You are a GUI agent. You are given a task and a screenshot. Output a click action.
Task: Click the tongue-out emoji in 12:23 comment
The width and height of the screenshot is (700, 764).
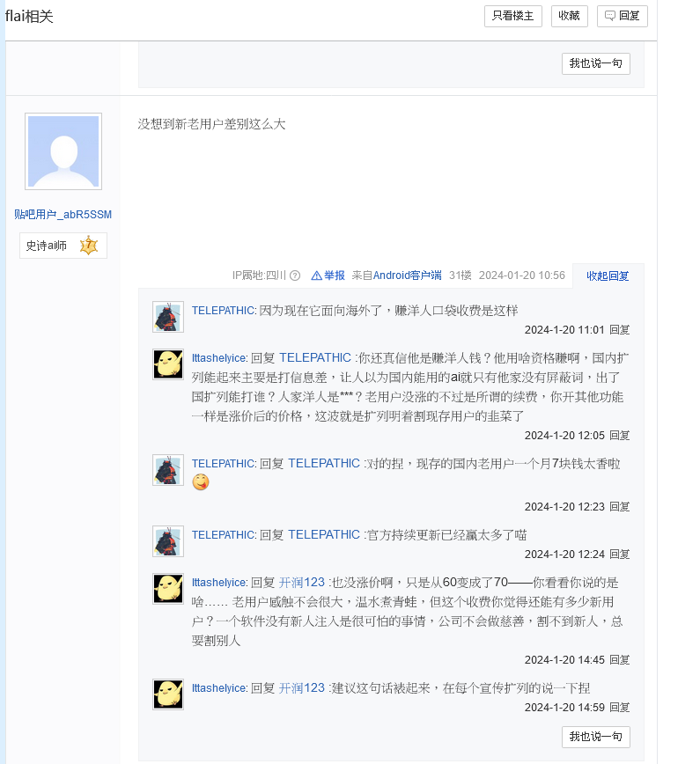tap(201, 482)
